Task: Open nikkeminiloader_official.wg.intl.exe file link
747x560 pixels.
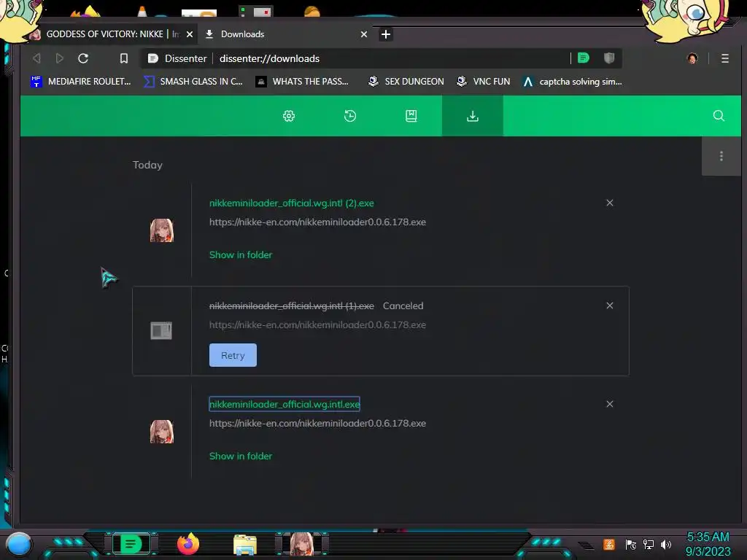Action: pyautogui.click(x=285, y=404)
